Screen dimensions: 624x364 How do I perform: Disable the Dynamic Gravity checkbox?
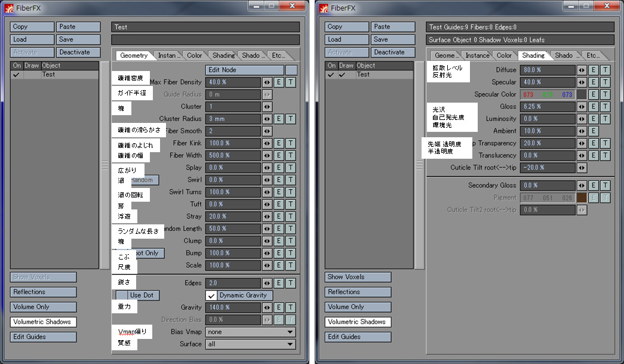tap(211, 296)
